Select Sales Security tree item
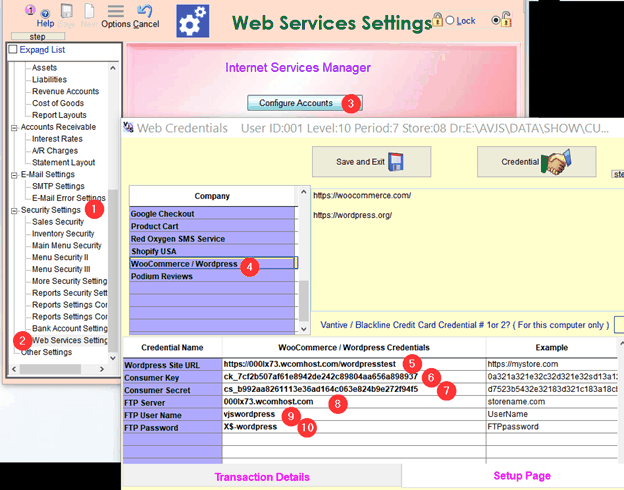The width and height of the screenshot is (624, 490). point(58,222)
